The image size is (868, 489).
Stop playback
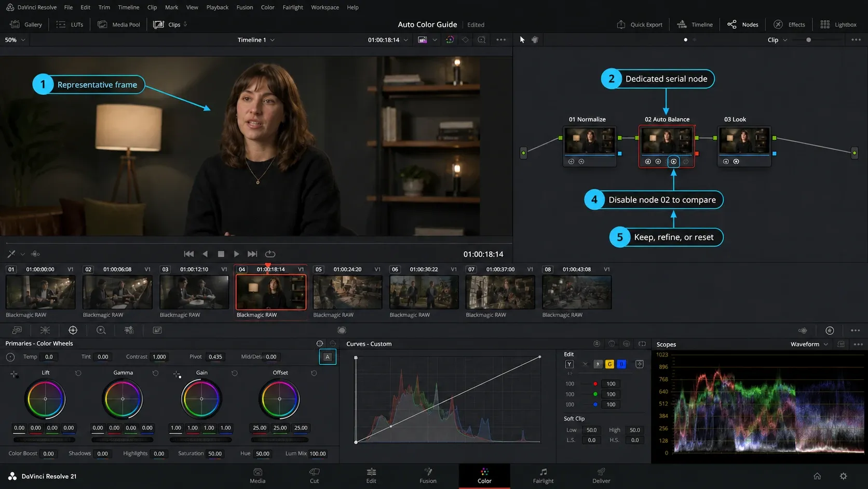tap(221, 254)
